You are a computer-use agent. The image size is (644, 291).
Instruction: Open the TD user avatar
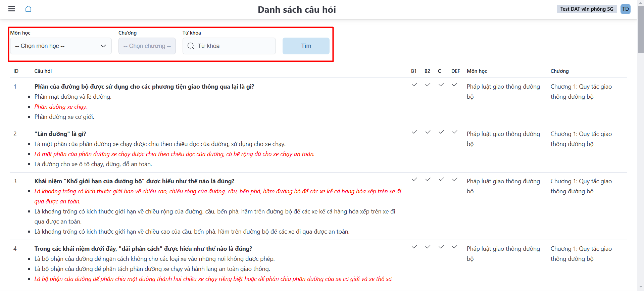click(625, 9)
